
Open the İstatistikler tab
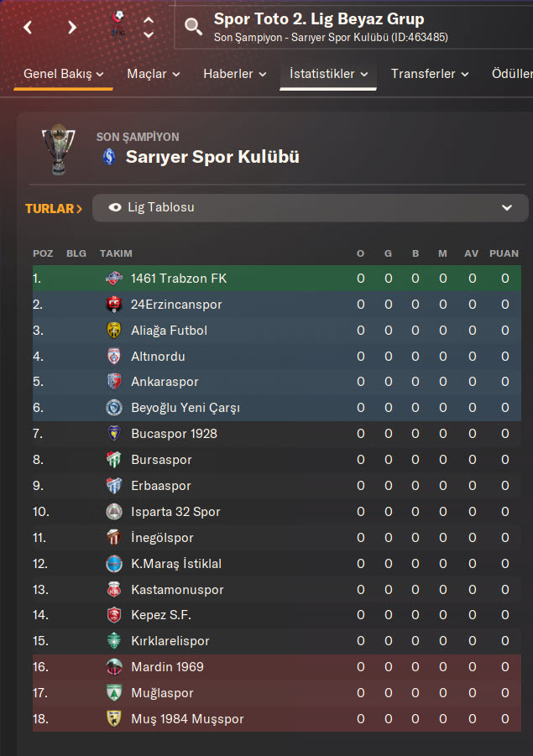[328, 74]
